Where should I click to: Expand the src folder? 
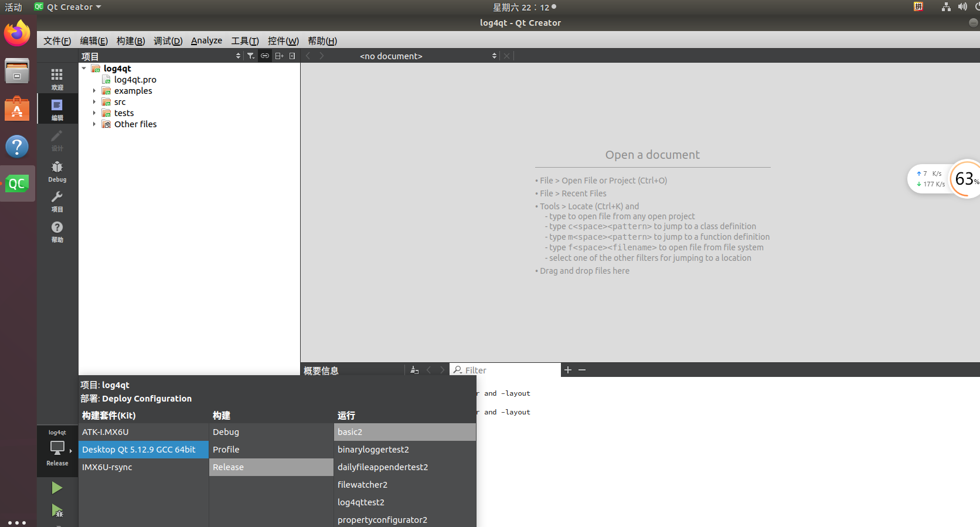click(x=94, y=102)
